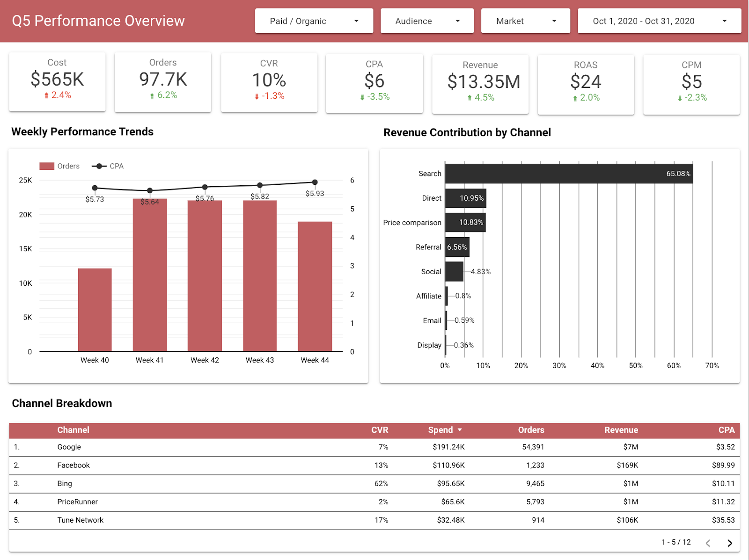749x560 pixels.
Task: Click the Week 43 orders bar
Action: (260, 276)
